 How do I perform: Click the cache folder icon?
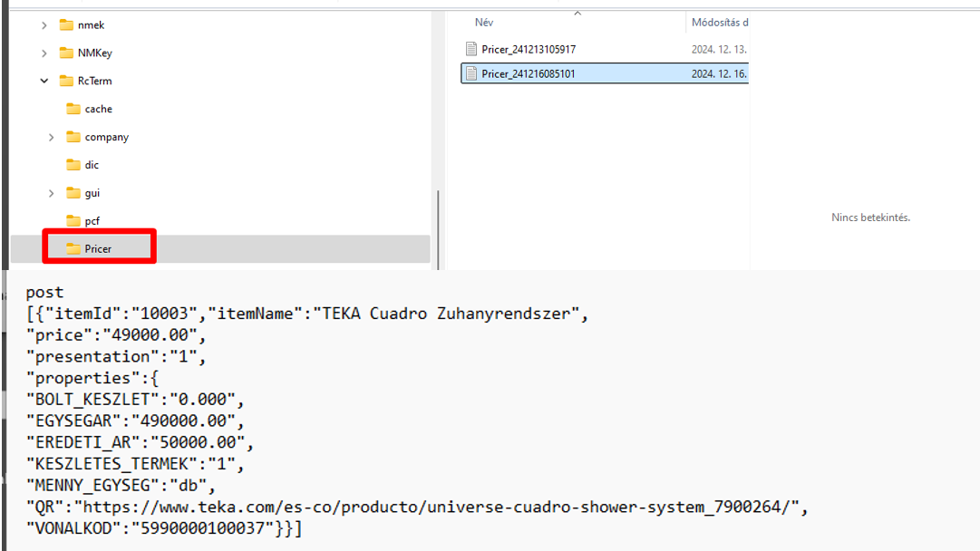pos(73,110)
